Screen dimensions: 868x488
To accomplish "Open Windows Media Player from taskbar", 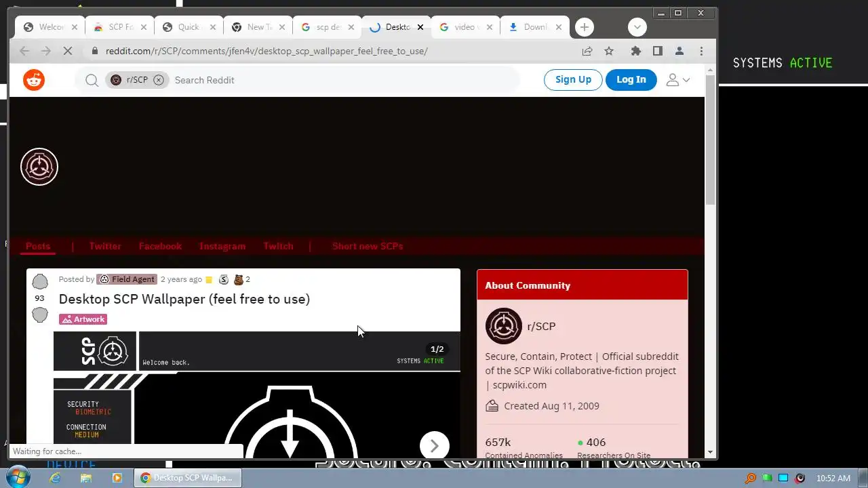I will pyautogui.click(x=117, y=478).
